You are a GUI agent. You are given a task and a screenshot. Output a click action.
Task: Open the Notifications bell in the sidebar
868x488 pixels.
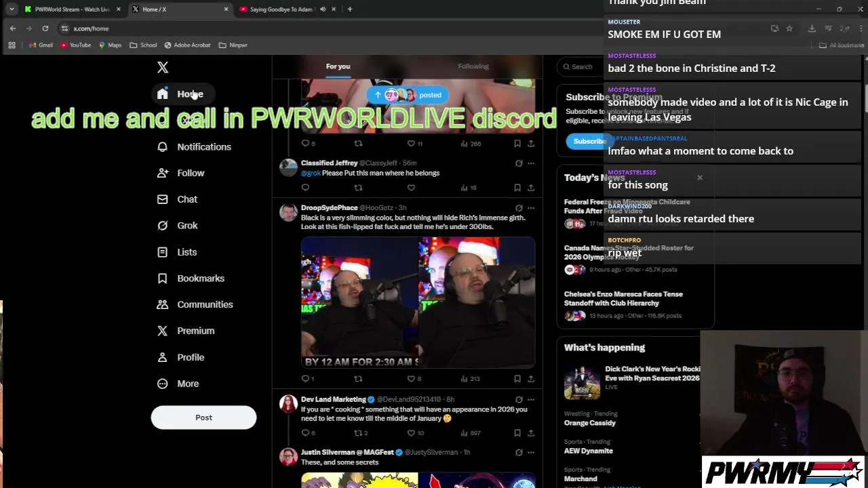coord(194,146)
